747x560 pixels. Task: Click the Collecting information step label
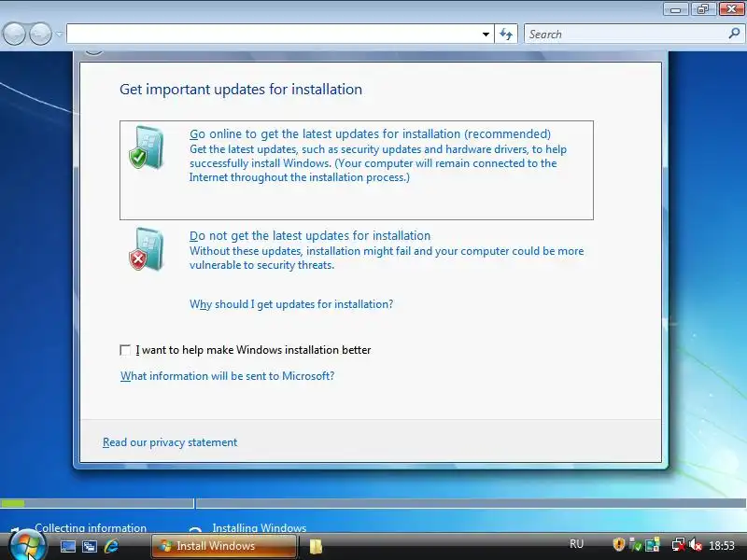tap(91, 527)
